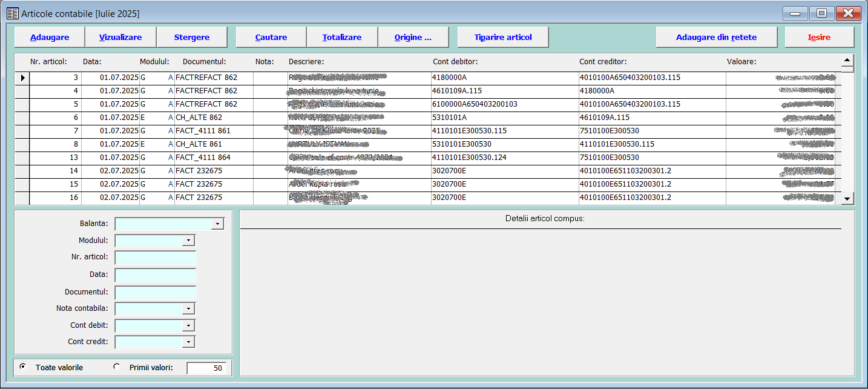868x389 pixels.
Task: Expand the Nota contabila dropdown
Action: (x=189, y=309)
